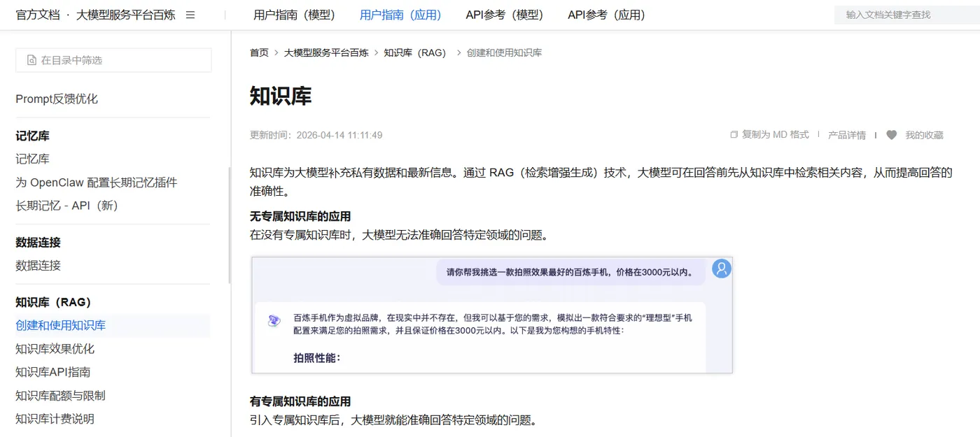The width and height of the screenshot is (980, 437).
Task: Click the 拍照性能： text in the screenshot
Action: click(x=316, y=358)
